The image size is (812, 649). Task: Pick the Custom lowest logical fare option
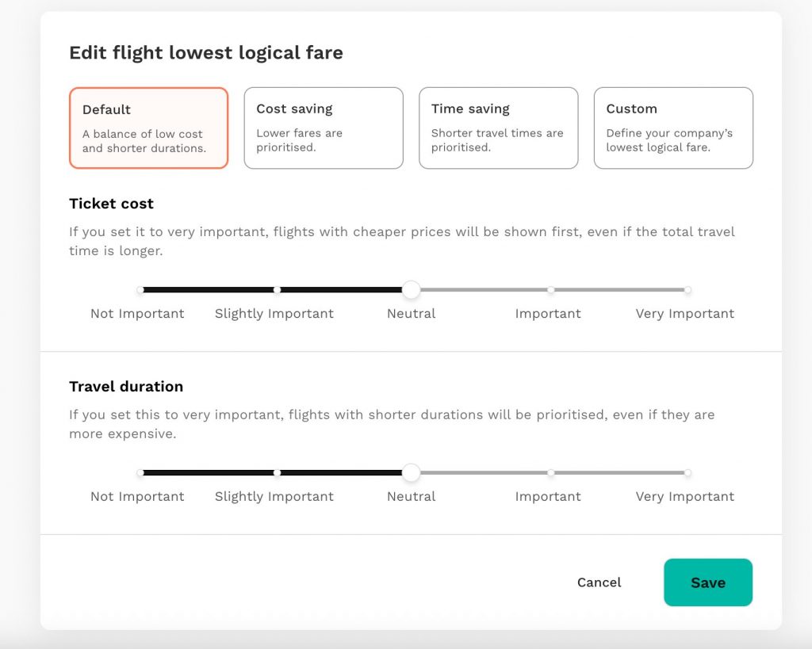click(673, 128)
